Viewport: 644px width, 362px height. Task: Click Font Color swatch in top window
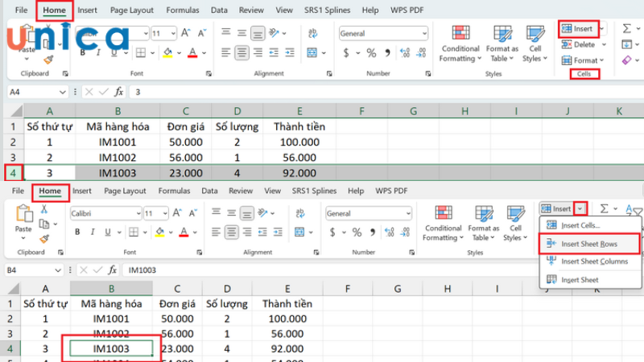click(x=192, y=52)
